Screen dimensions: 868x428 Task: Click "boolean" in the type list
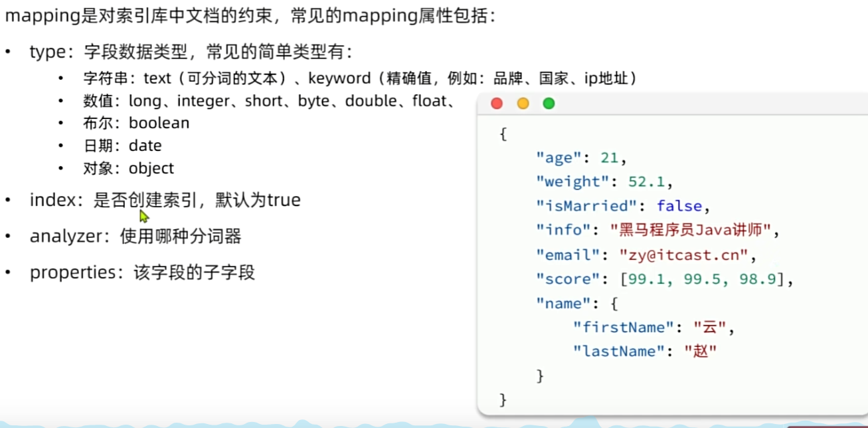(x=159, y=123)
